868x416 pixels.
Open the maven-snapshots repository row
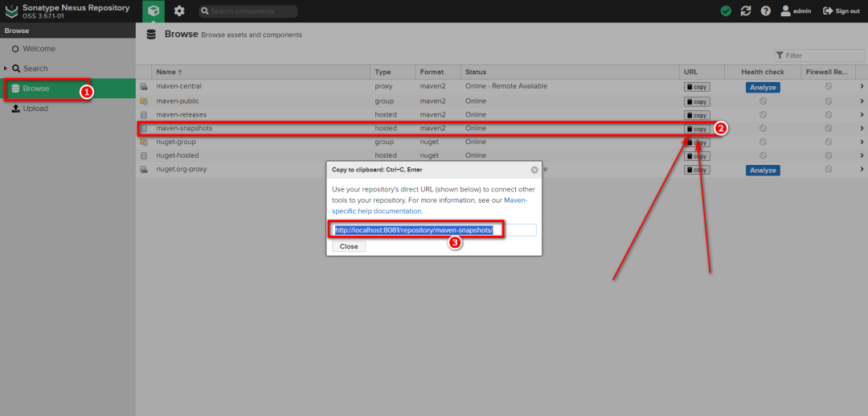point(502,128)
